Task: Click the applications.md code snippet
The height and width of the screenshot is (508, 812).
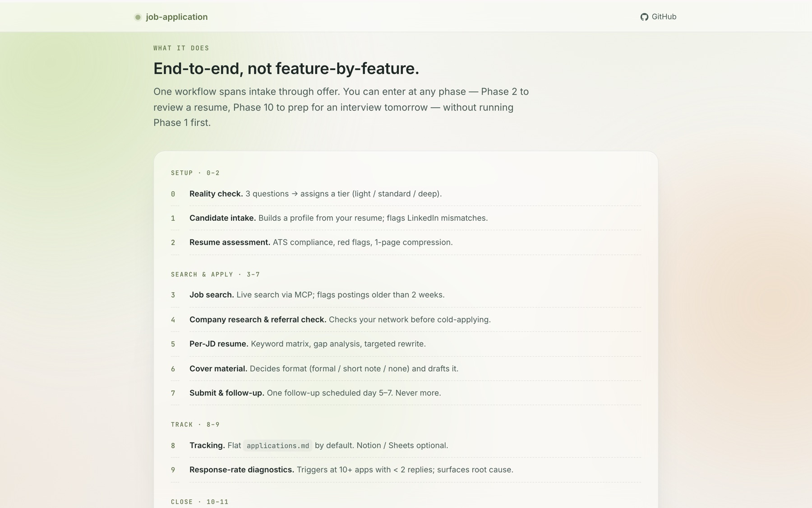Action: click(277, 446)
